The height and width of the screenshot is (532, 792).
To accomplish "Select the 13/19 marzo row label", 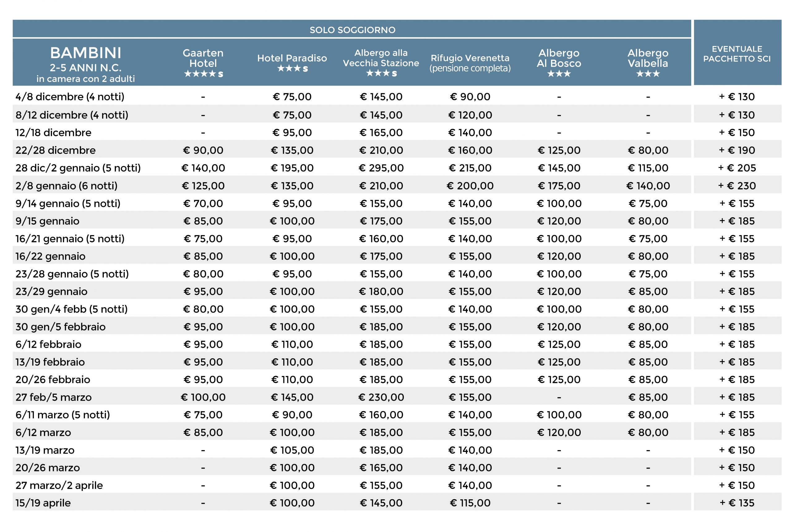I will (45, 450).
